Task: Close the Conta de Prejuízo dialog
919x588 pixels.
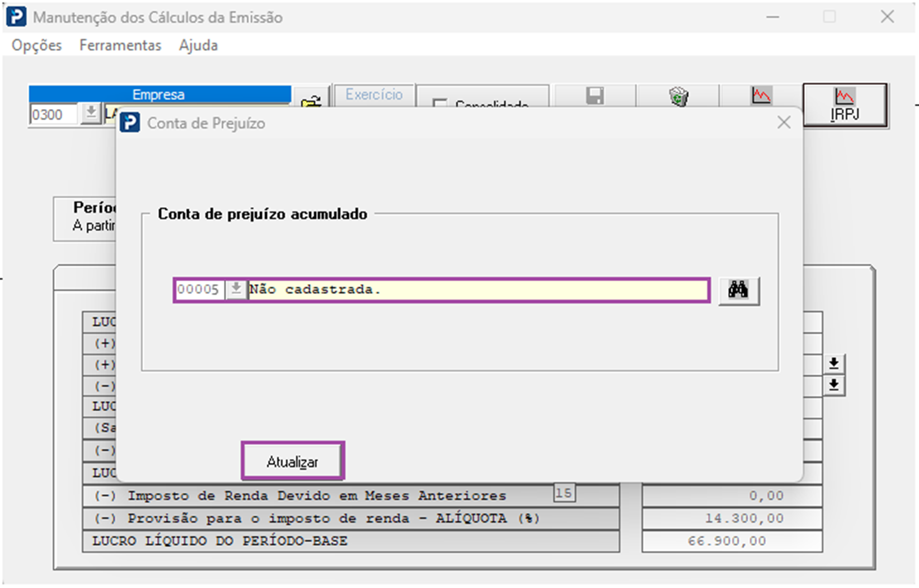Action: [784, 123]
